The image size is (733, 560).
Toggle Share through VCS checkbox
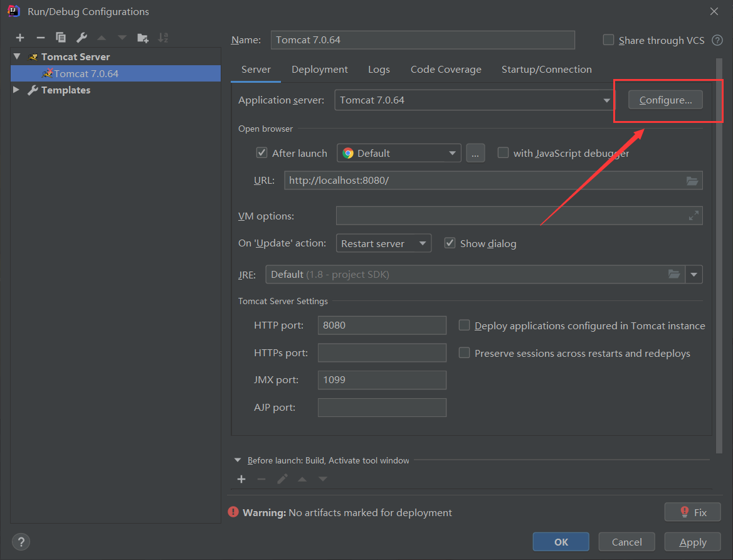click(x=608, y=40)
